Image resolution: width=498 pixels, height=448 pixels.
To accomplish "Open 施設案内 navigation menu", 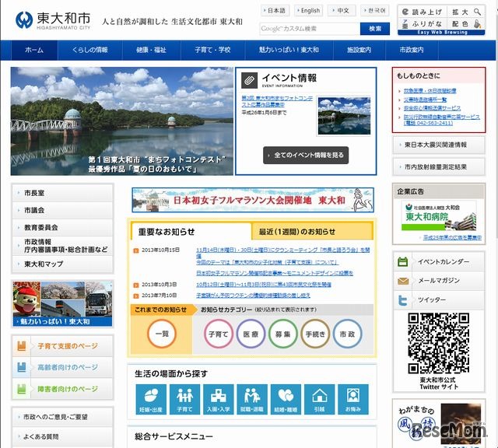I will click(359, 50).
